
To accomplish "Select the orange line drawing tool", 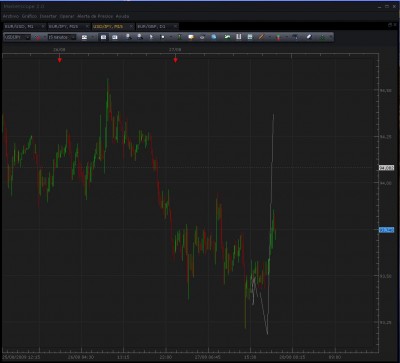I will pyautogui.click(x=261, y=37).
